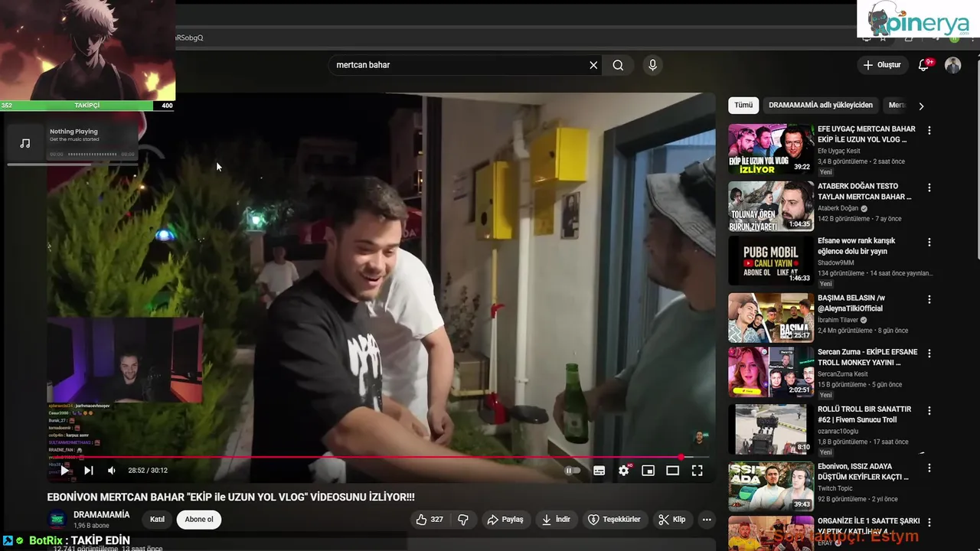980x551 pixels.
Task: Open the DRAMAMAMİA channel avatar
Action: (57, 520)
